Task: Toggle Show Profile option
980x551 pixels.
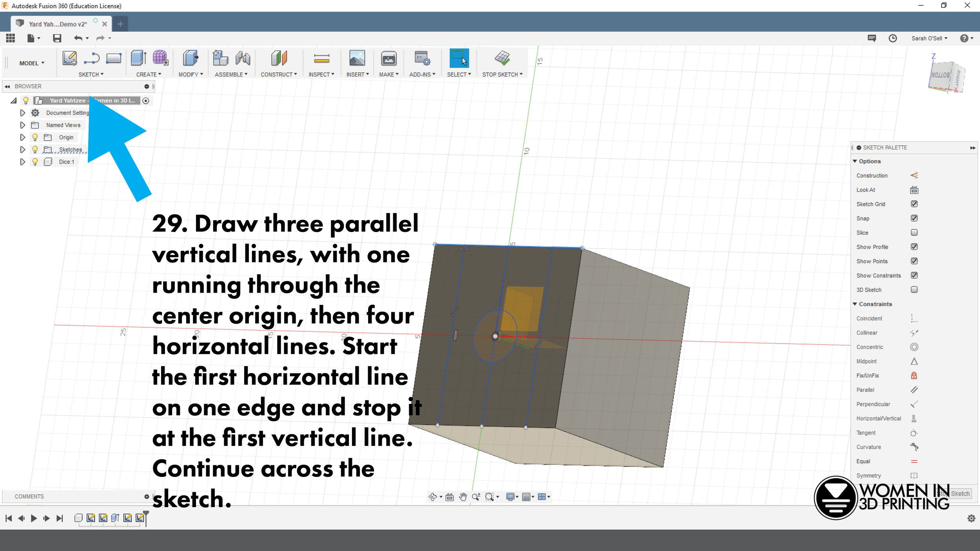Action: tap(914, 246)
